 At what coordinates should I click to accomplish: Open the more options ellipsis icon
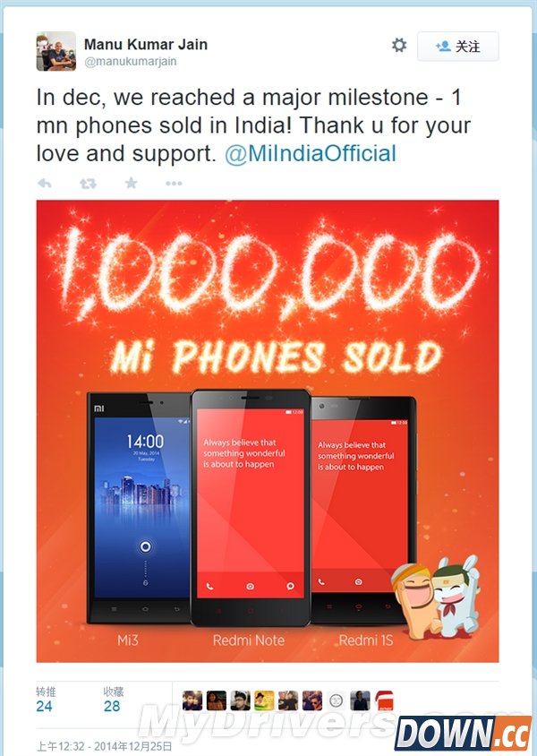(174, 184)
